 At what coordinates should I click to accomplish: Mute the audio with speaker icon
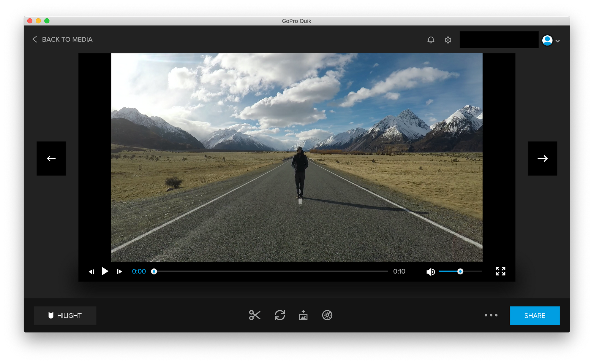pos(431,272)
